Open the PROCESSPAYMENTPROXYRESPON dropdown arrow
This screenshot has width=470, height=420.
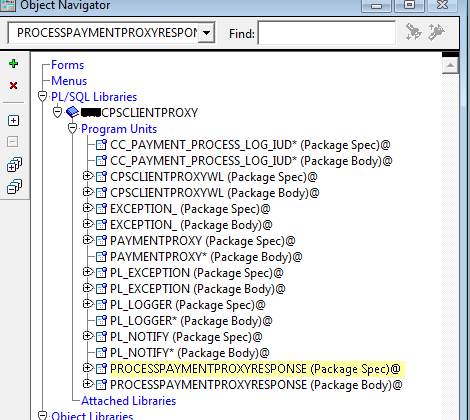click(206, 33)
